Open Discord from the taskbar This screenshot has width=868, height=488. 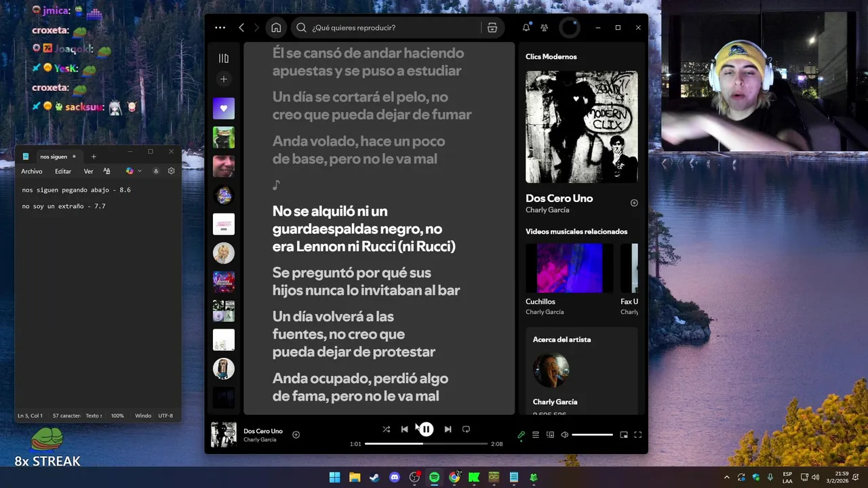point(395,477)
